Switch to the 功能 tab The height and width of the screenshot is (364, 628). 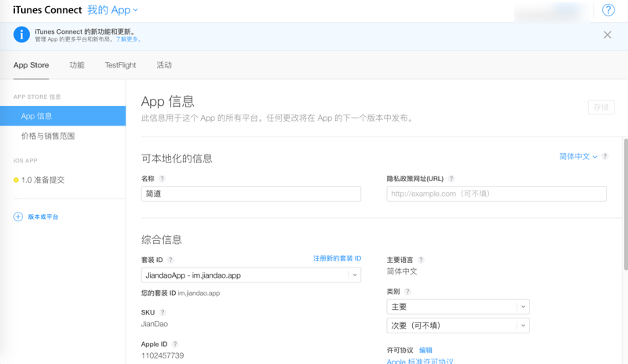pos(77,65)
